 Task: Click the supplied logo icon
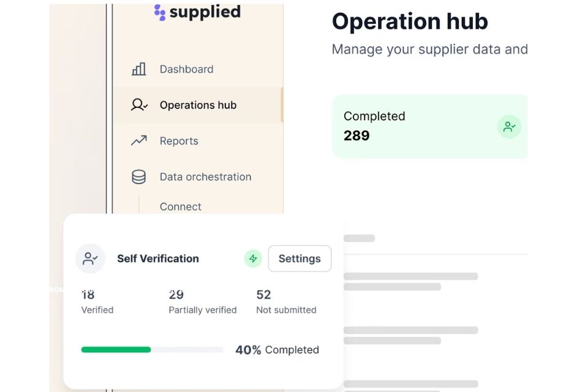pyautogui.click(x=160, y=12)
